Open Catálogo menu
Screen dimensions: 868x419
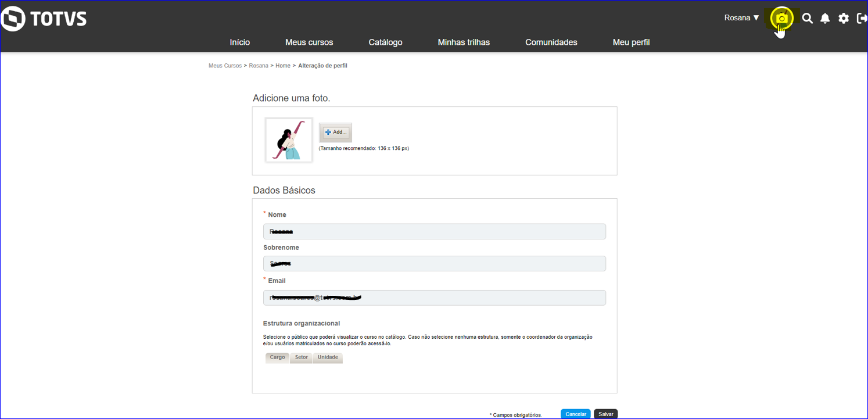(x=385, y=42)
